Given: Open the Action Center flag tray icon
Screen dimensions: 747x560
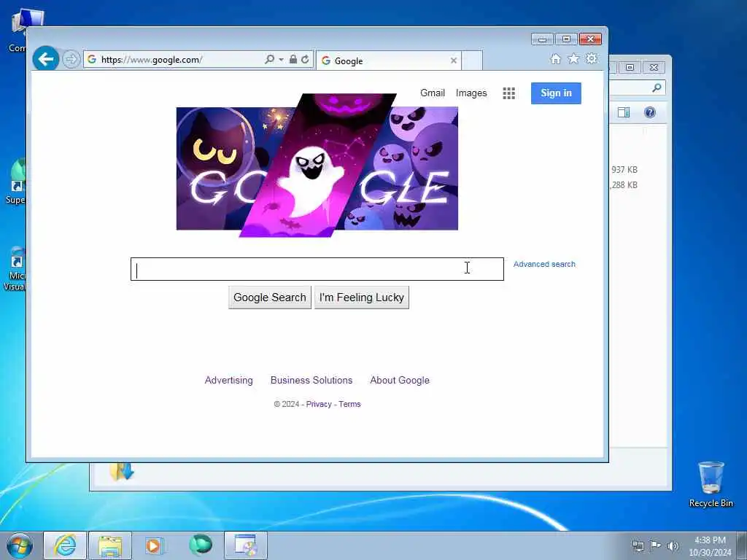Looking at the screenshot, I should coord(656,545).
